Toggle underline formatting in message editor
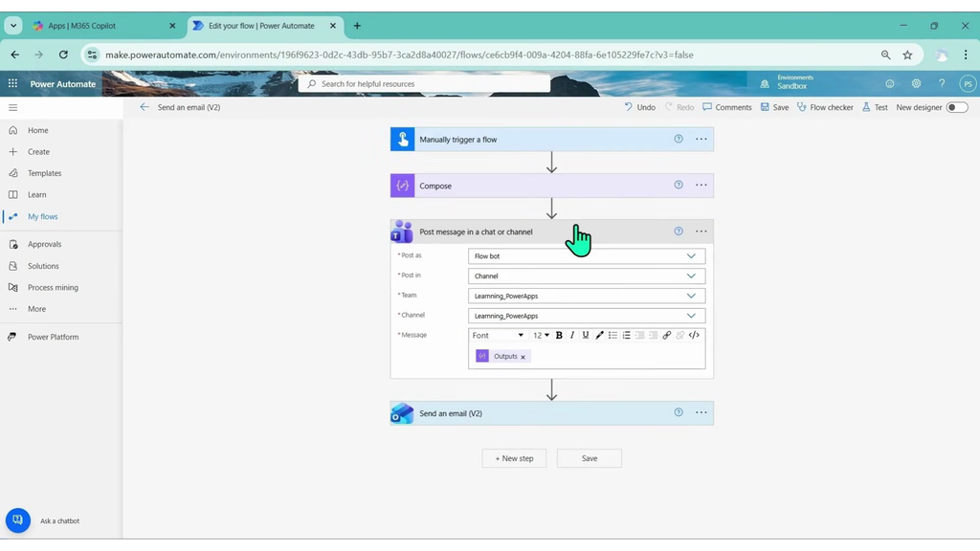 point(586,336)
